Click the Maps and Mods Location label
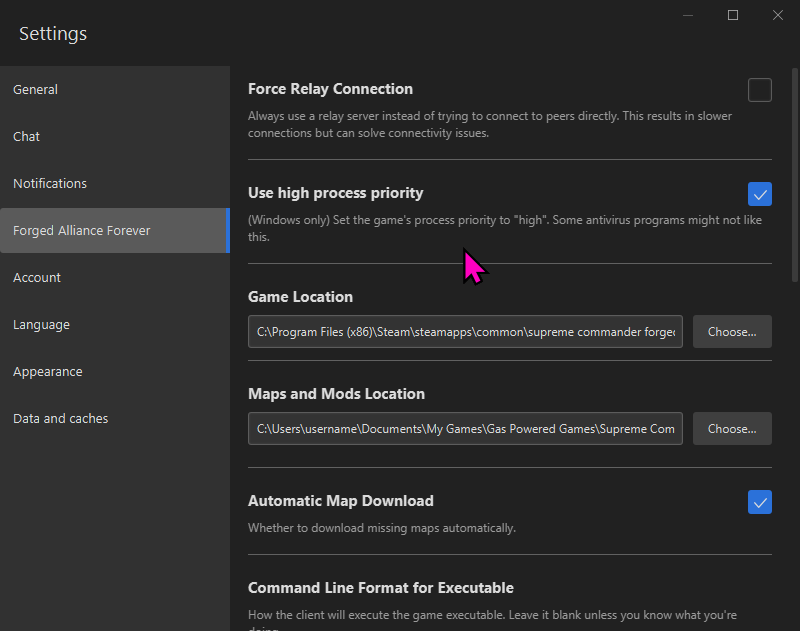This screenshot has width=800, height=631. pos(336,394)
